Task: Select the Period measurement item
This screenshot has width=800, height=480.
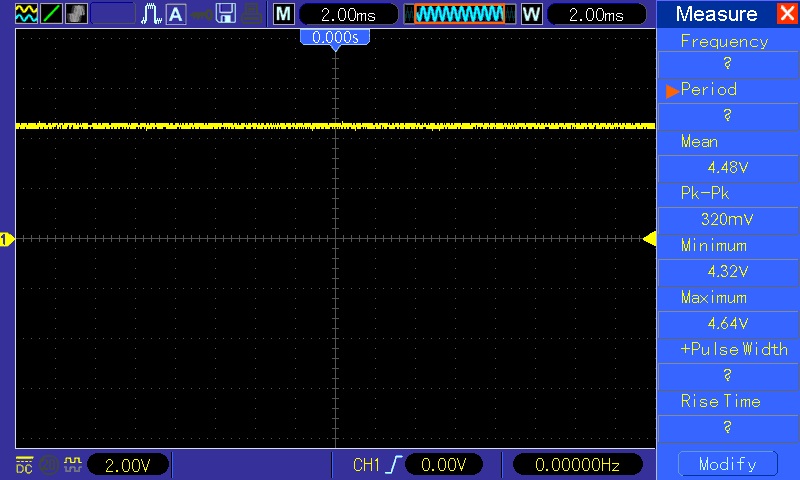Action: click(x=709, y=90)
